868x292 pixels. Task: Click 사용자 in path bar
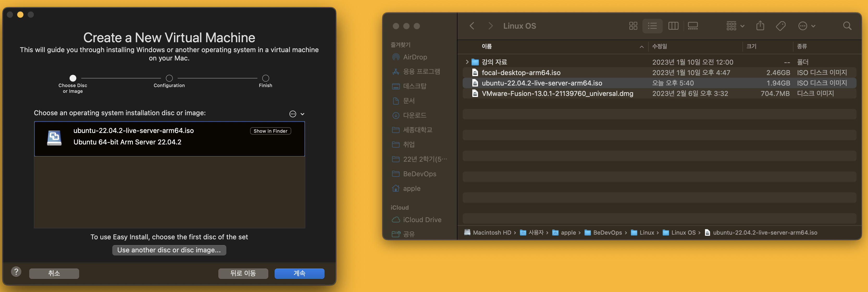(532, 233)
